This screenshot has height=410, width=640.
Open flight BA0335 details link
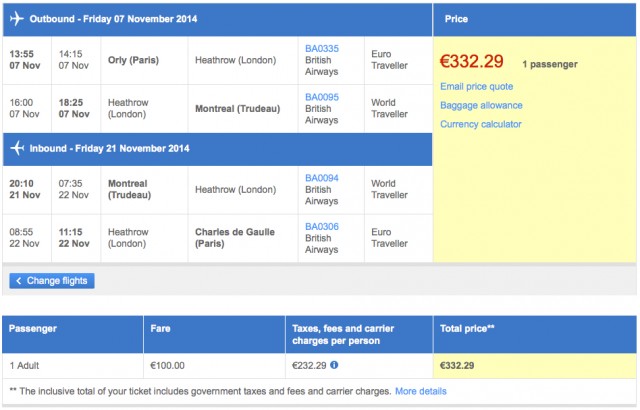(x=322, y=46)
